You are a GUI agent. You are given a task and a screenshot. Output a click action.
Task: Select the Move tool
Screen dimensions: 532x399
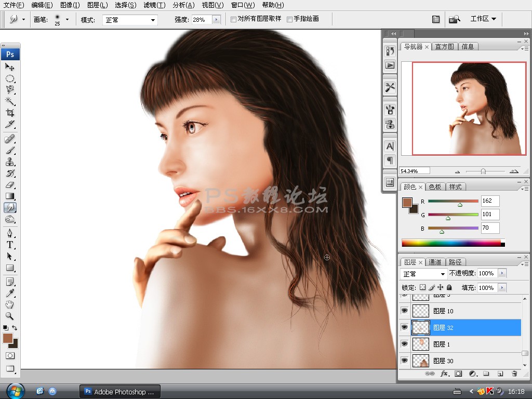9,67
